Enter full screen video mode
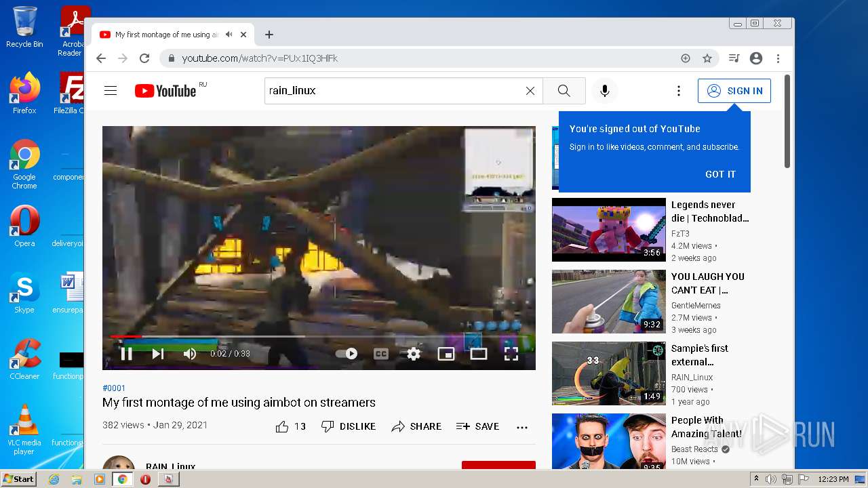The height and width of the screenshot is (488, 868). point(511,354)
